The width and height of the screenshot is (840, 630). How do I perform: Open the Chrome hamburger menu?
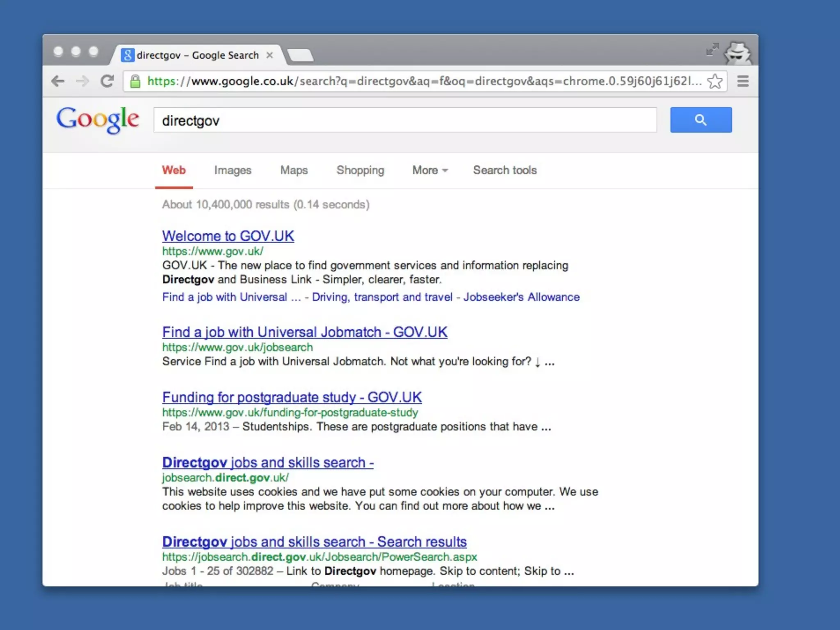click(x=743, y=81)
